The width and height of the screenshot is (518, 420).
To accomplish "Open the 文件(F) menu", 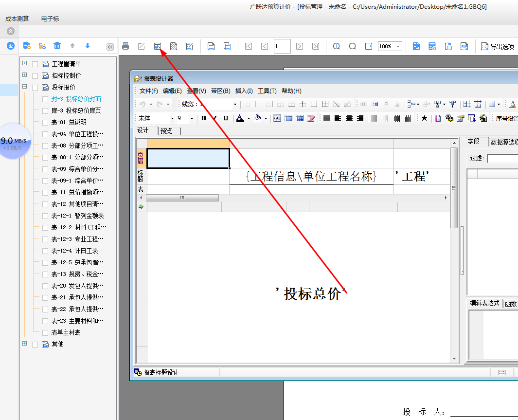I will click(x=148, y=91).
